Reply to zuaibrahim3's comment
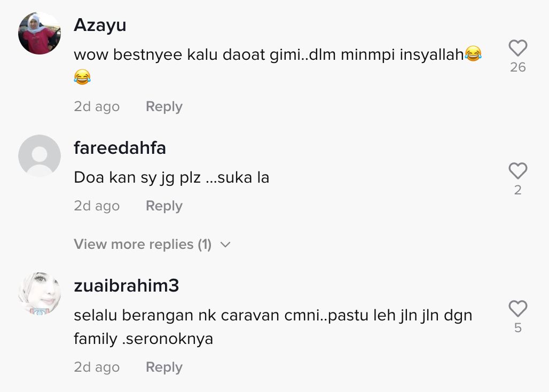 pos(164,367)
